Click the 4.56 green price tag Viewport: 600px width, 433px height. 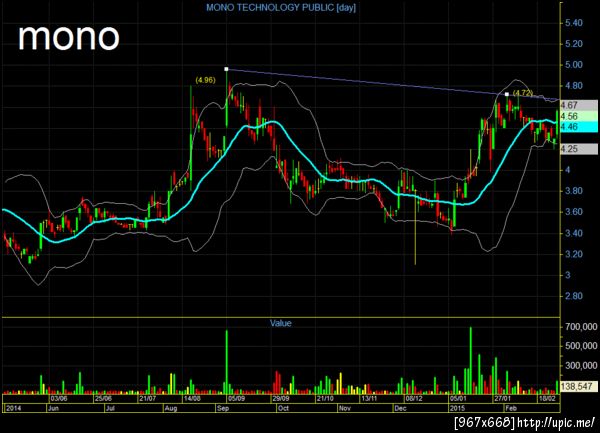[579, 116]
